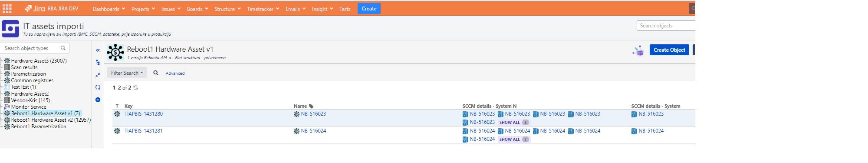Click the object graph icon beside Create Object
868x163 pixels.
(638, 50)
